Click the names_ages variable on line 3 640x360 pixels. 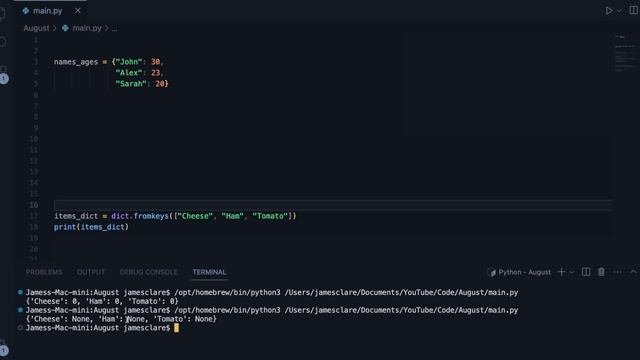tap(76, 62)
